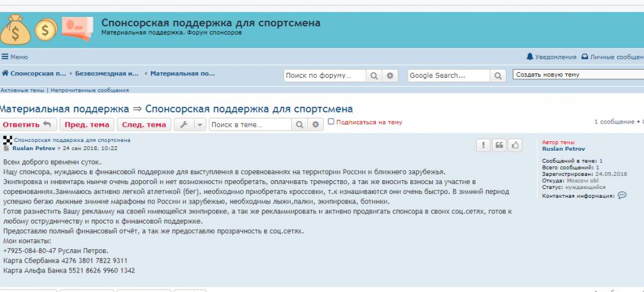Click the 'Создать новую тему' field

point(578,75)
